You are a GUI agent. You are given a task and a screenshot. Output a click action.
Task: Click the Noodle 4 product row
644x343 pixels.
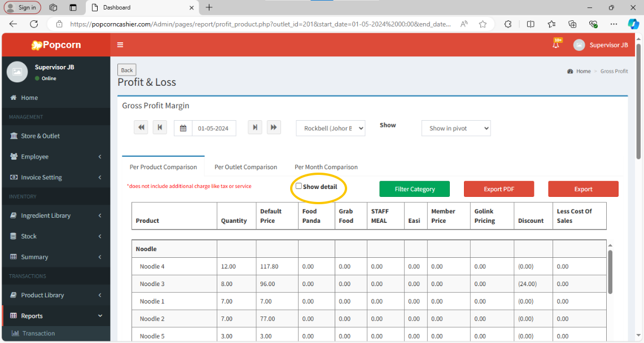tap(369, 266)
